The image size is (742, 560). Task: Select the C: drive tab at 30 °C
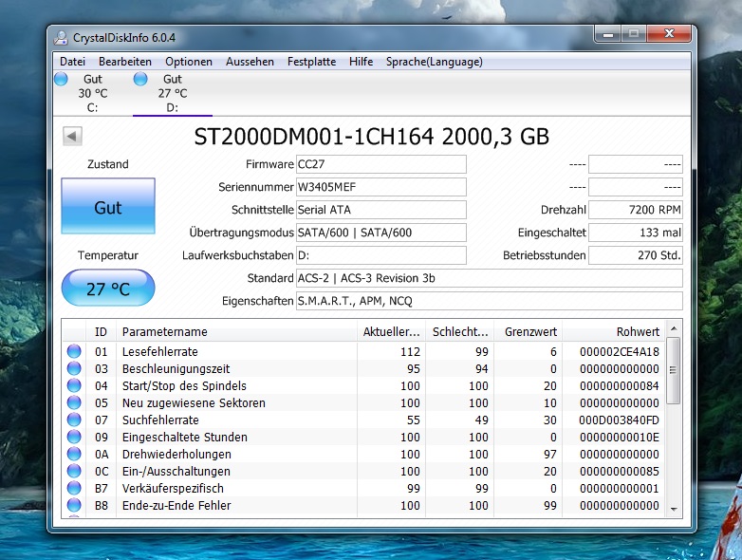[93, 93]
